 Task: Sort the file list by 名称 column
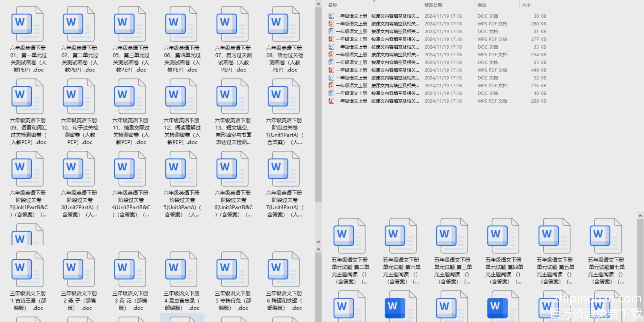click(x=333, y=5)
